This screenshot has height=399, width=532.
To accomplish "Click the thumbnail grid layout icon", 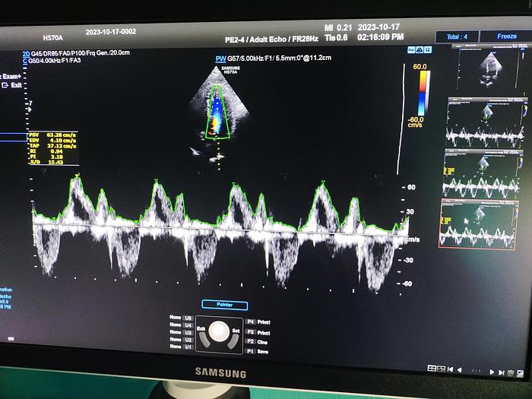I will [432, 369].
